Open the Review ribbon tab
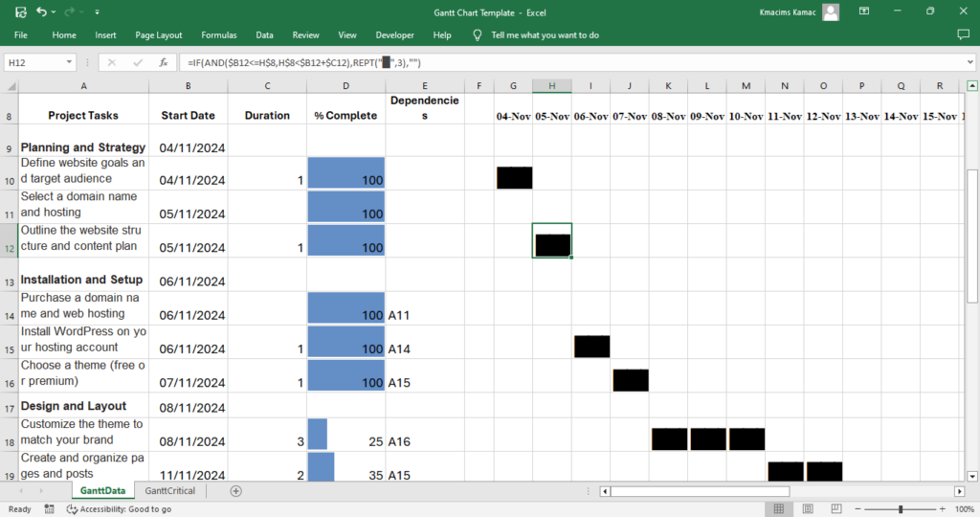980x517 pixels. coord(305,35)
